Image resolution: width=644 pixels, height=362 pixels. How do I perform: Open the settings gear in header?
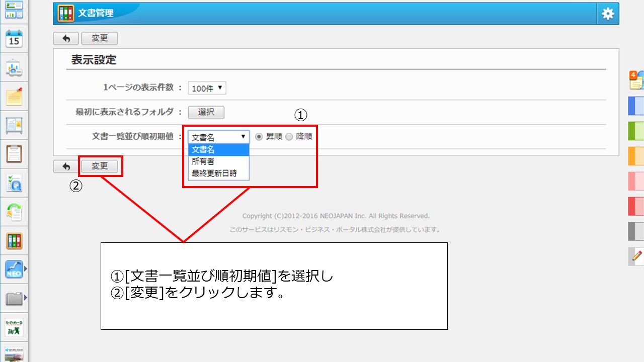coord(608,14)
